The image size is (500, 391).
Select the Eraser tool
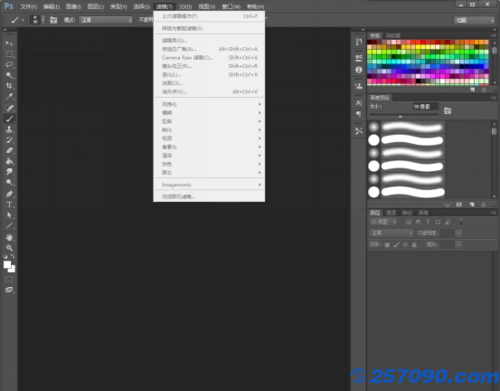pos(9,151)
